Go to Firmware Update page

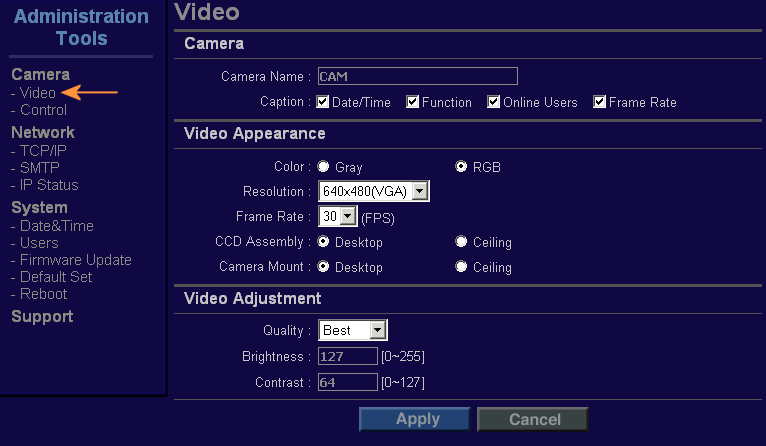pyautogui.click(x=76, y=260)
